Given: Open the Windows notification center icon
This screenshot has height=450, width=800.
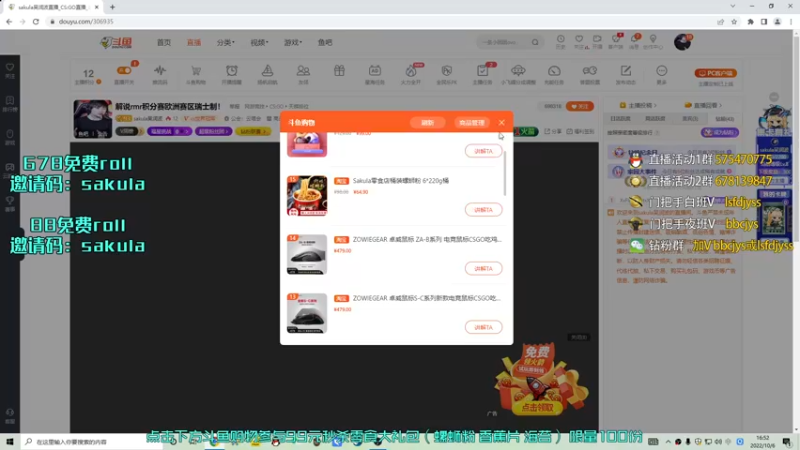Looking at the screenshot, I should (x=787, y=442).
